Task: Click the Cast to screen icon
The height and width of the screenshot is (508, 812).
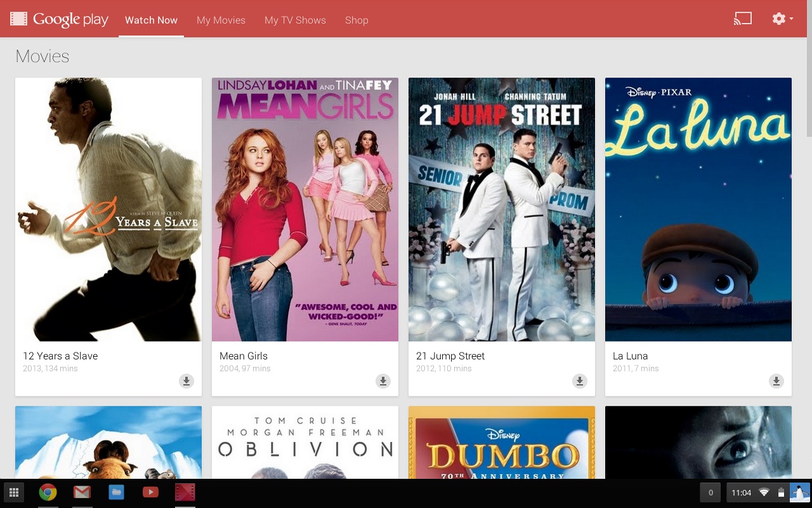Action: pos(742,19)
